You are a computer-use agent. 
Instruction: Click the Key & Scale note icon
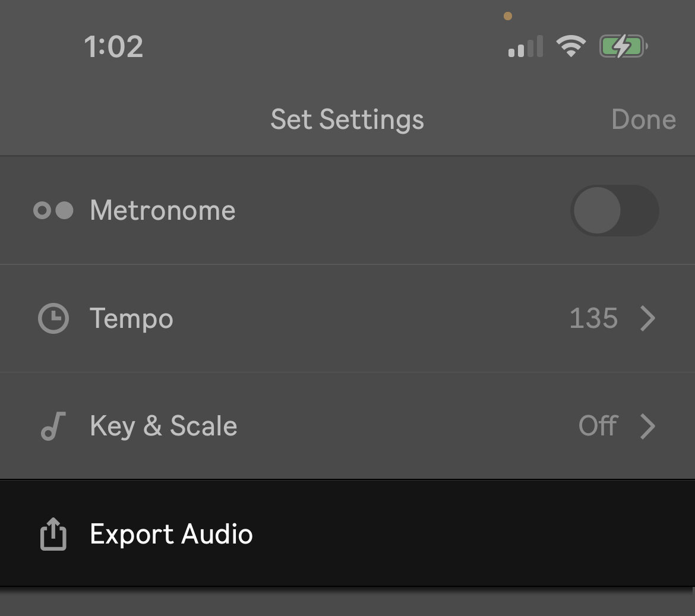pos(53,426)
